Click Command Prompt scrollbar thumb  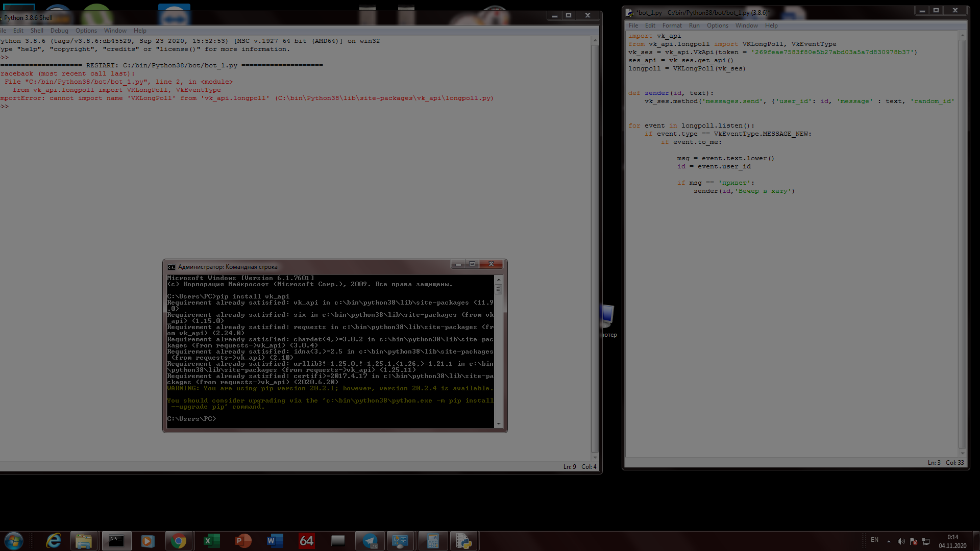click(x=499, y=289)
